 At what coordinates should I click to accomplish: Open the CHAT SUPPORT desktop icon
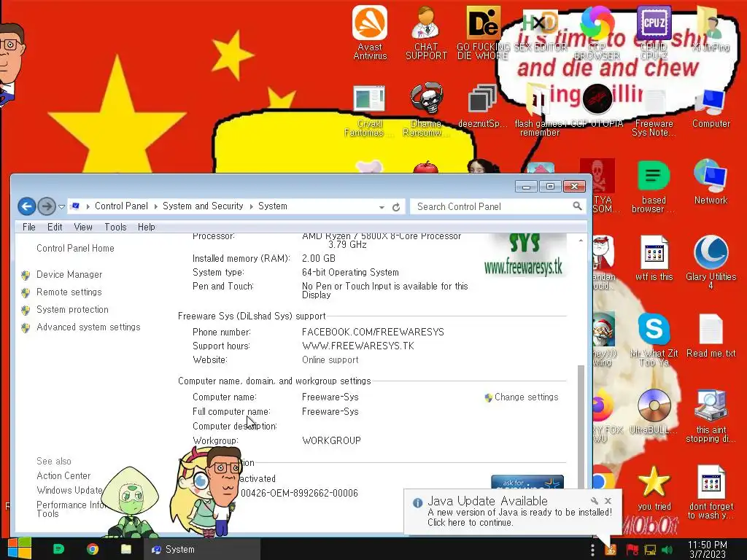pos(426,32)
